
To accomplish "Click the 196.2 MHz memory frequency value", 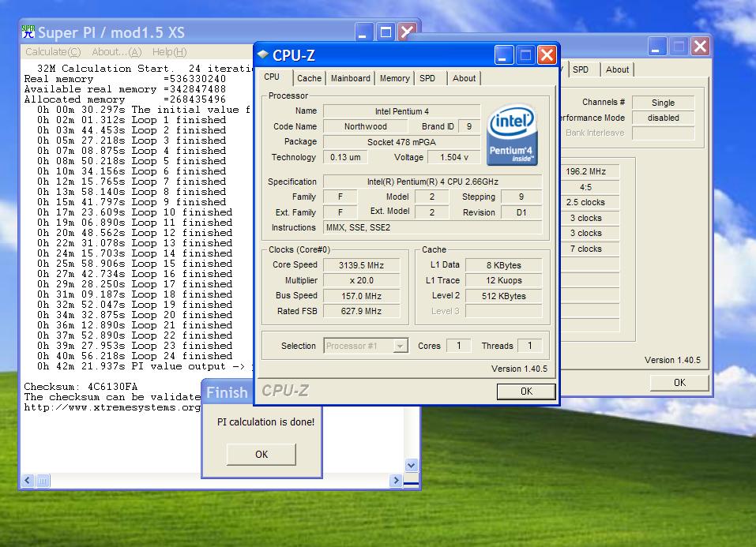I will pos(586,171).
